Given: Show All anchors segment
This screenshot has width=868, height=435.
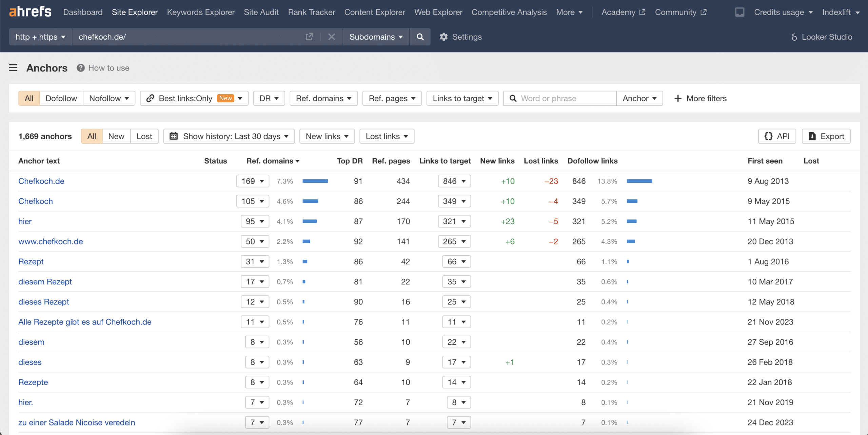Looking at the screenshot, I should (92, 136).
